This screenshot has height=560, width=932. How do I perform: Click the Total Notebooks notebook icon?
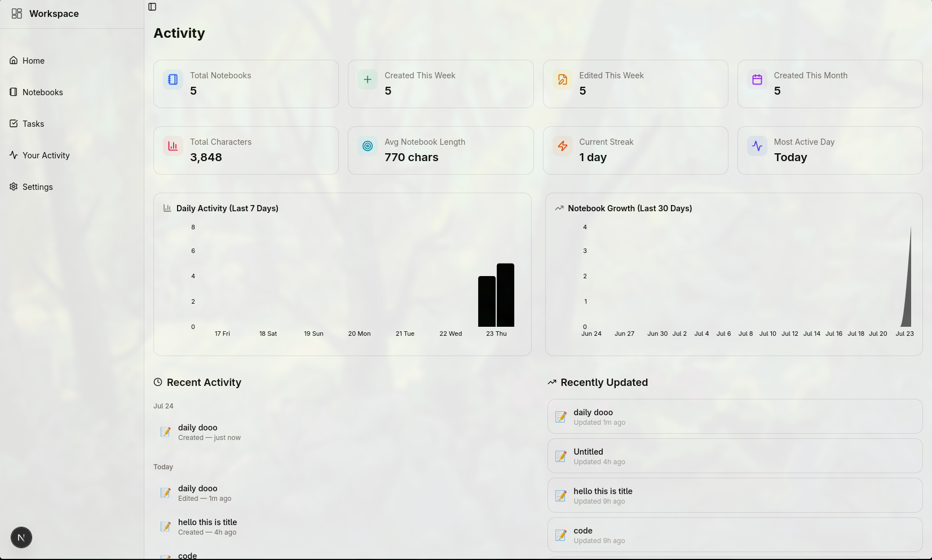coord(173,79)
